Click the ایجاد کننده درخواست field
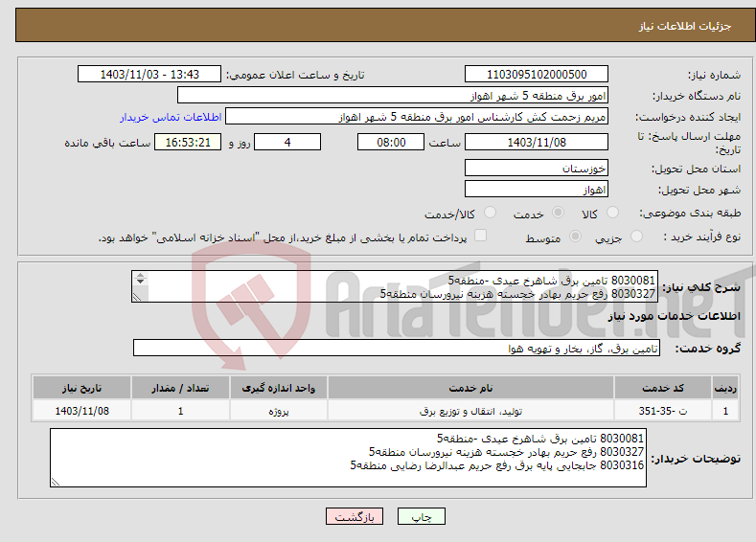This screenshot has width=756, height=542. (417, 117)
